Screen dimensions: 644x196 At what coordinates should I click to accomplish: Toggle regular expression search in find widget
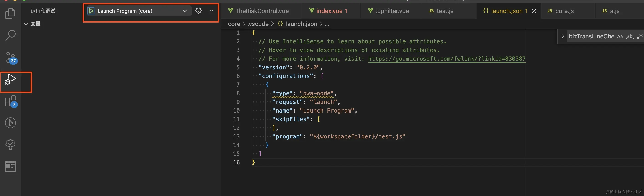(x=639, y=36)
